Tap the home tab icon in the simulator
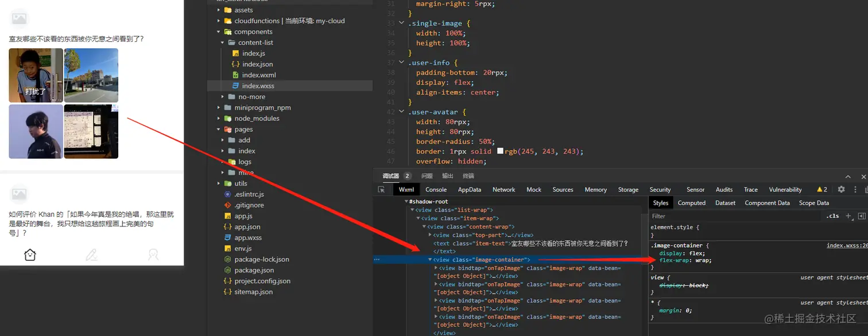The width and height of the screenshot is (868, 336). (x=30, y=255)
